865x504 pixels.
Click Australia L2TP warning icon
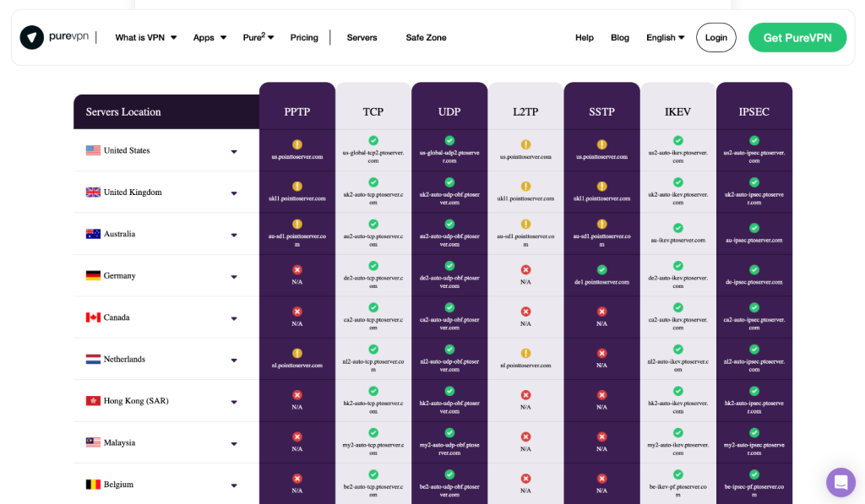click(x=525, y=224)
